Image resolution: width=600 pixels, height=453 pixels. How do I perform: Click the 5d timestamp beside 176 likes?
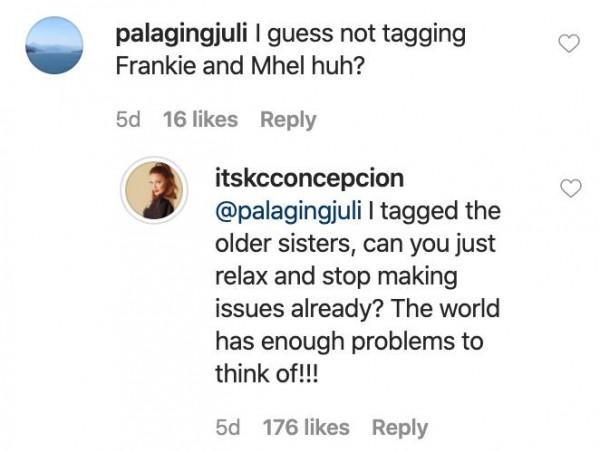[x=228, y=427]
